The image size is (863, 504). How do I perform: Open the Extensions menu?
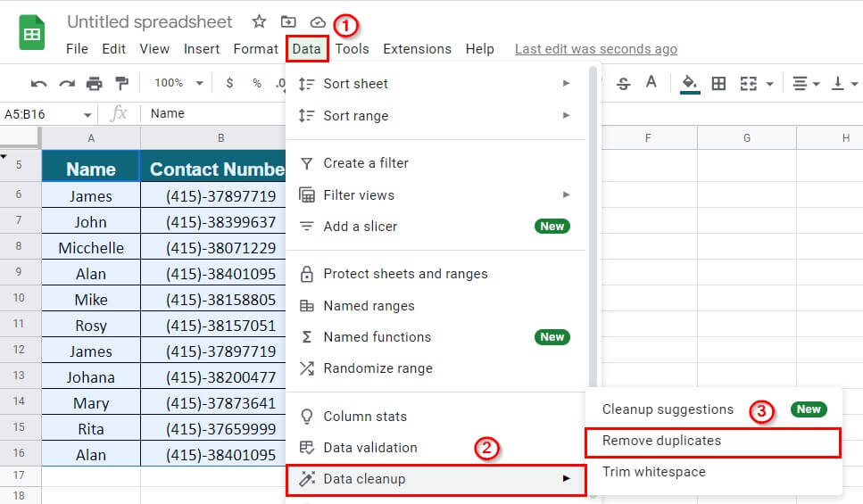coord(417,49)
